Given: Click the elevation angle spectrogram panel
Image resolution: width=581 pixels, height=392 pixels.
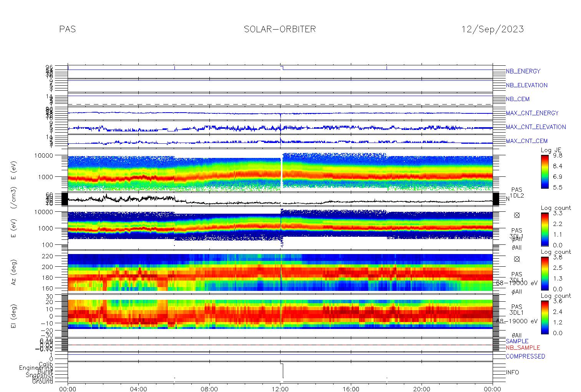Looking at the screenshot, I should click(x=280, y=315).
